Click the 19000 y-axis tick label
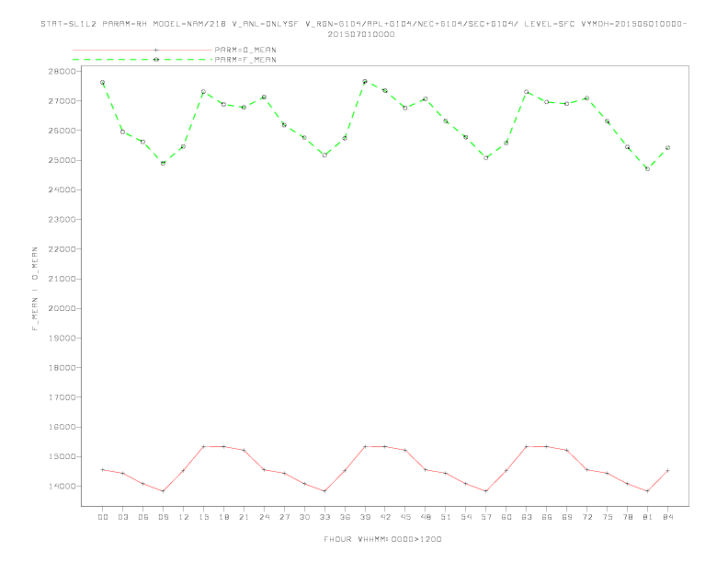The height and width of the screenshot is (563, 728). pos(62,339)
